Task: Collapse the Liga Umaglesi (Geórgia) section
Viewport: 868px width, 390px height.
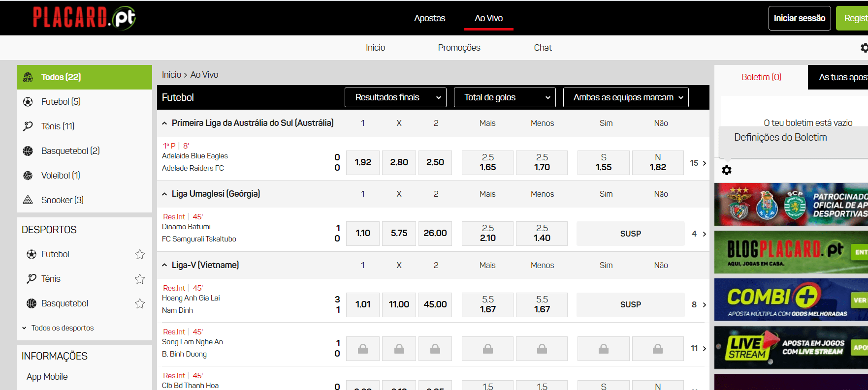Action: coord(164,194)
